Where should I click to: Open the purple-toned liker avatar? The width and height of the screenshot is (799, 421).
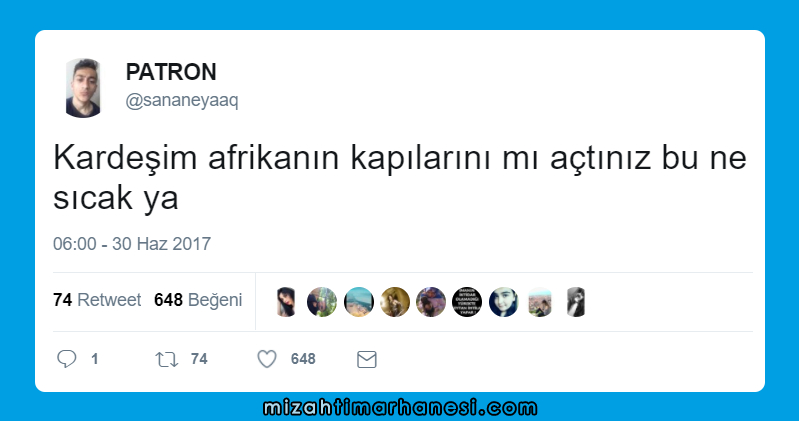[431, 302]
